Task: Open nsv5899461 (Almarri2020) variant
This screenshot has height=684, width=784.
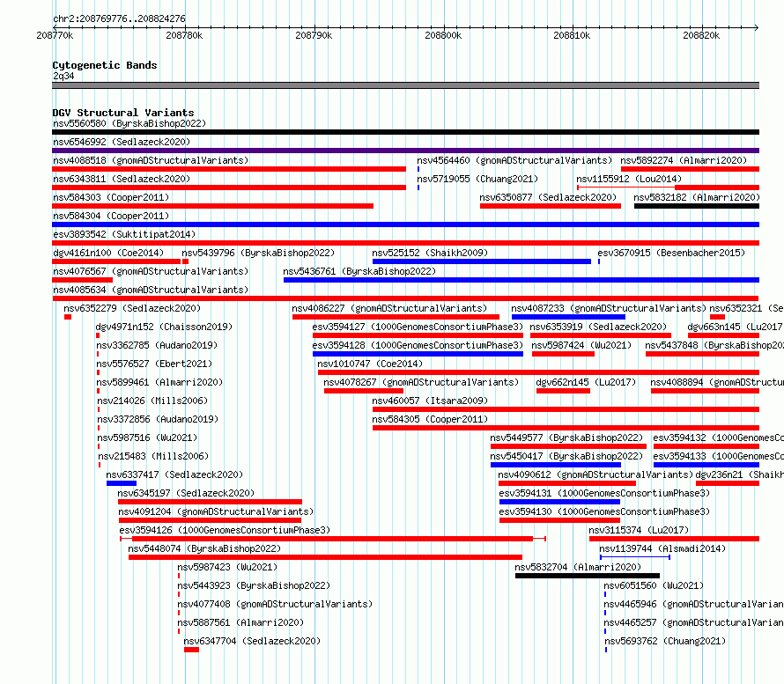Action: [x=98, y=391]
